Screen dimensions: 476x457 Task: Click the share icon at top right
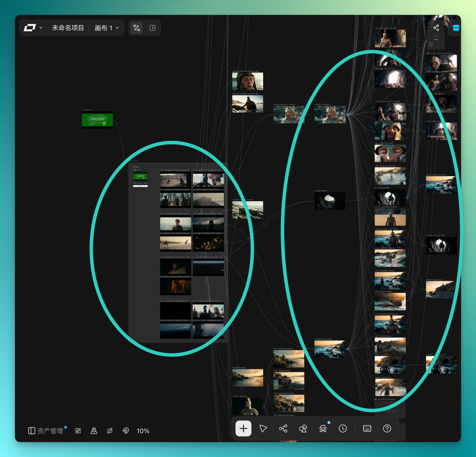436,28
